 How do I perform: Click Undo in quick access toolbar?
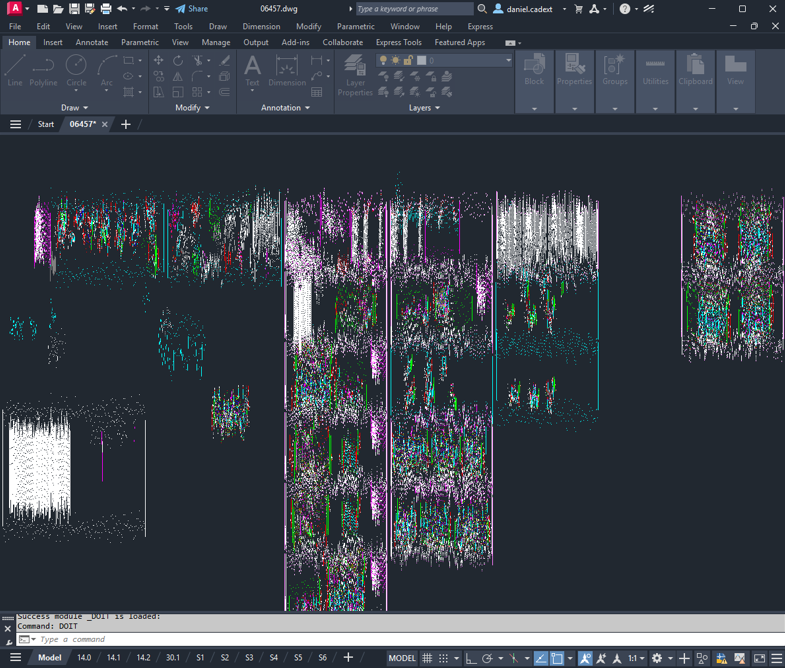(122, 9)
